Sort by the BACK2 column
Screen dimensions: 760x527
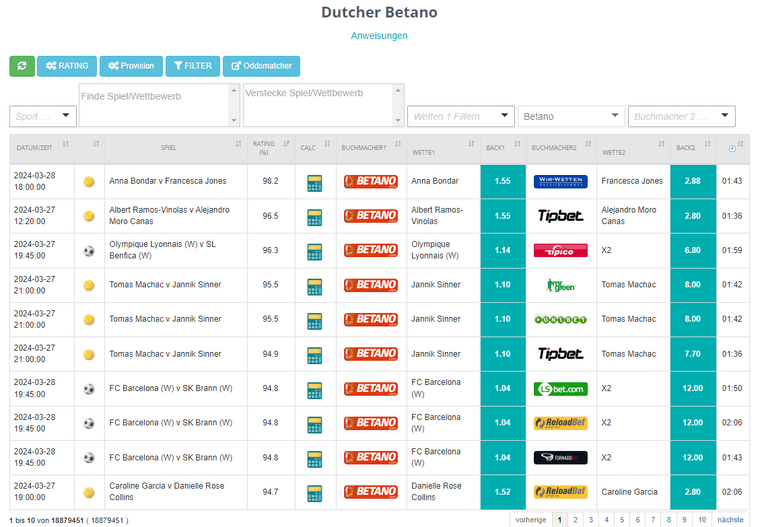[693, 148]
